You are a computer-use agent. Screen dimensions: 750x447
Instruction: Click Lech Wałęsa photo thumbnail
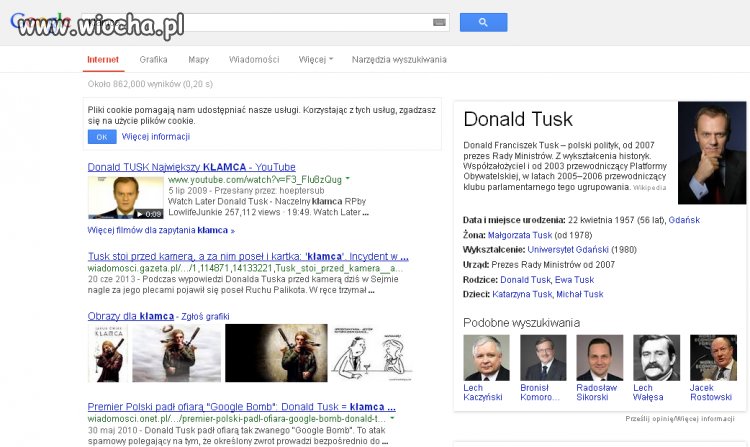pyautogui.click(x=656, y=358)
